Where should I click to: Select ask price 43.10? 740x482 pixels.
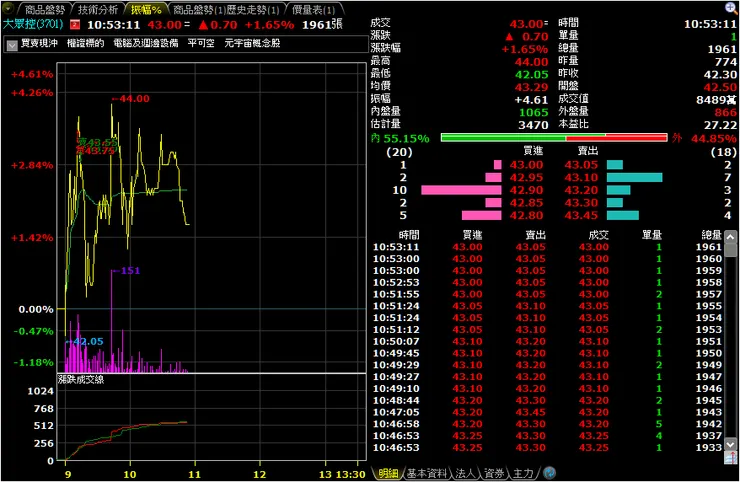tap(581, 178)
